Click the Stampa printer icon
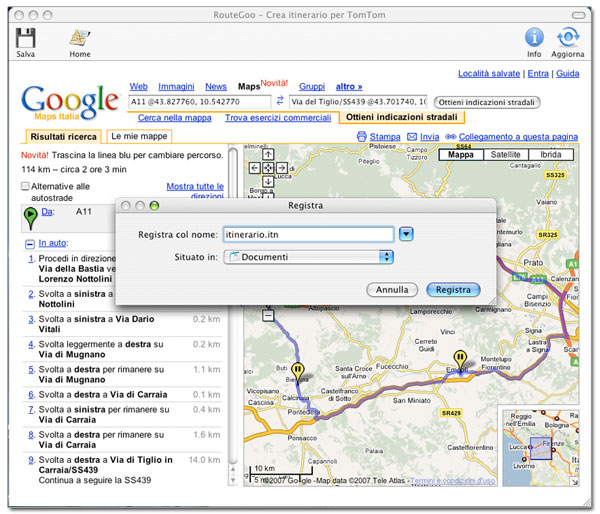 362,136
